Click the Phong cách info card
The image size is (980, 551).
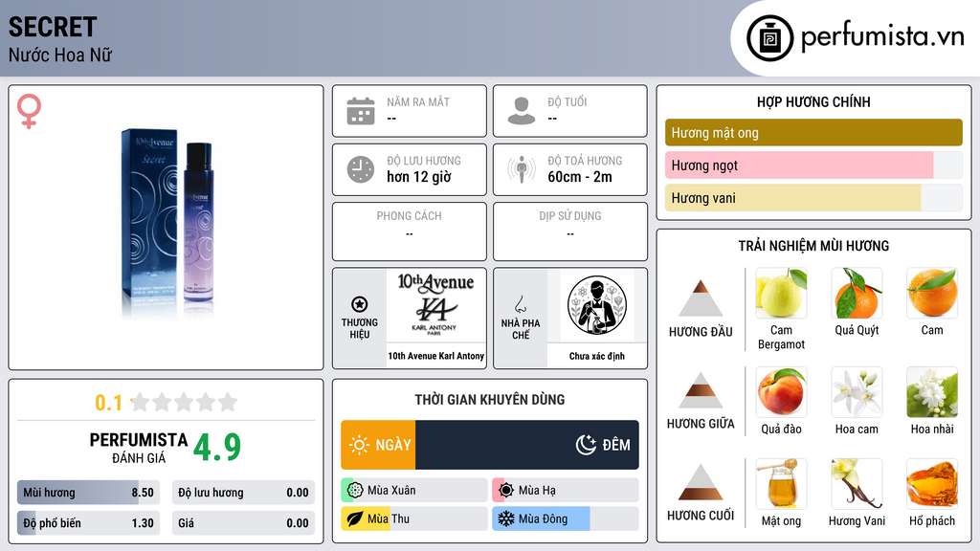[410, 231]
